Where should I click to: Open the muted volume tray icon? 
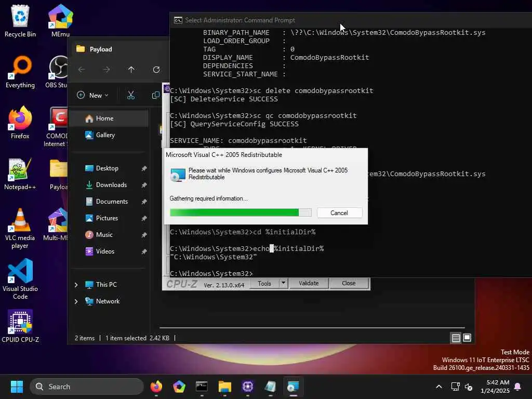(469, 387)
